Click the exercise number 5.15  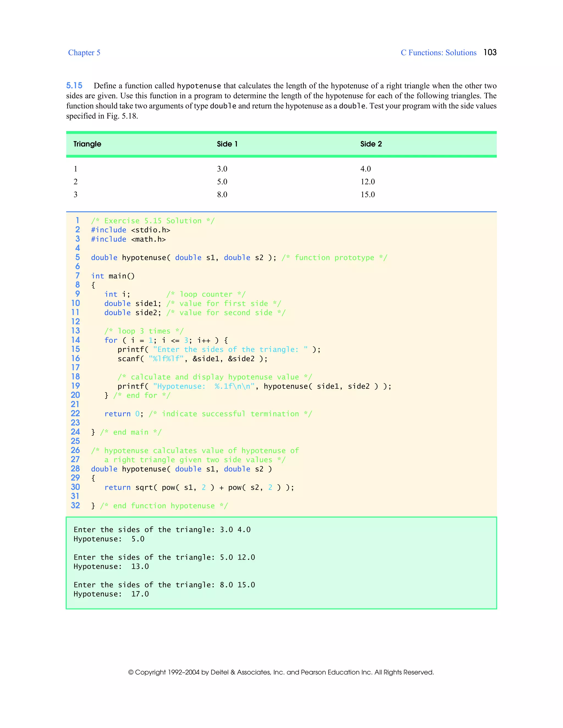[74, 86]
